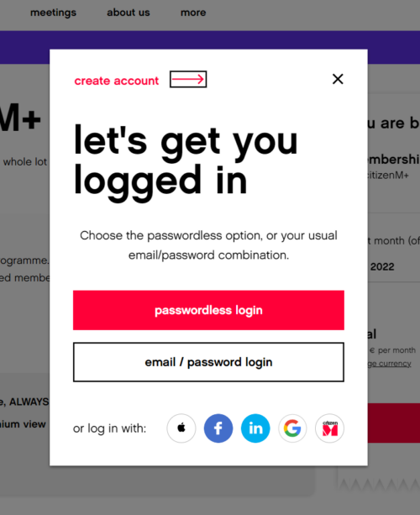Click the red arrow beside create account
This screenshot has height=515, width=420.
coord(188,79)
